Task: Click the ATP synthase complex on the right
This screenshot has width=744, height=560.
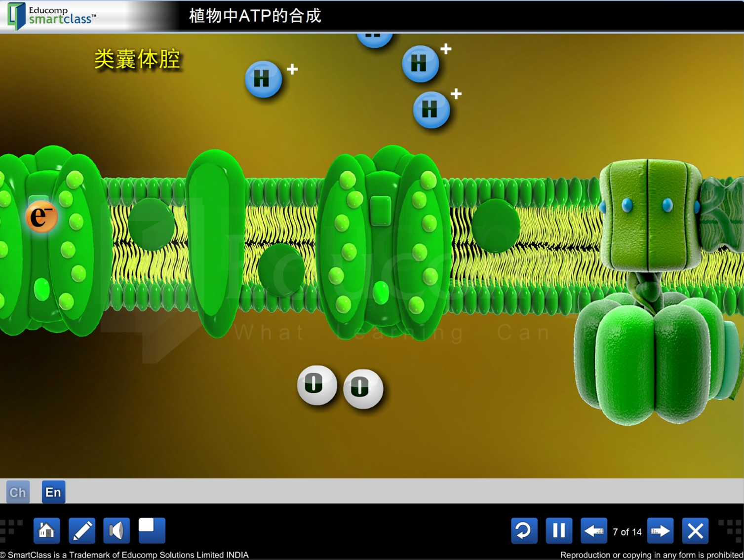Action: (x=652, y=291)
